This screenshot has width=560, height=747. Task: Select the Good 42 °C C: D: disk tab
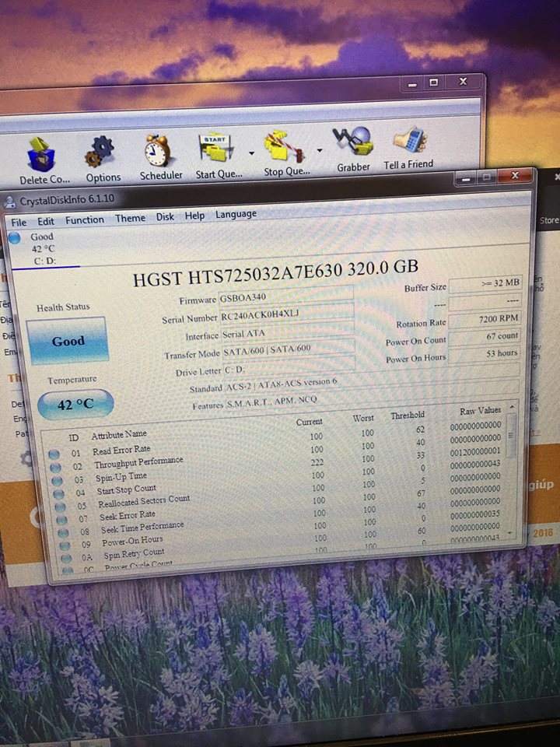pyautogui.click(x=44, y=248)
